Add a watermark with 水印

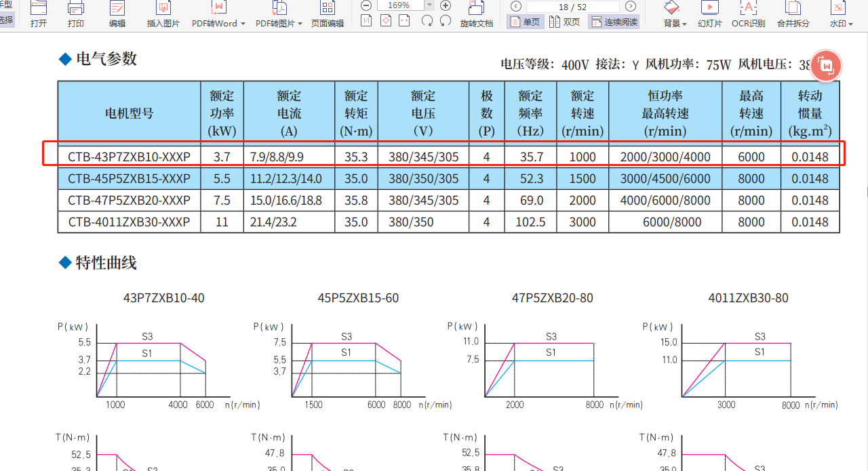coord(838,14)
